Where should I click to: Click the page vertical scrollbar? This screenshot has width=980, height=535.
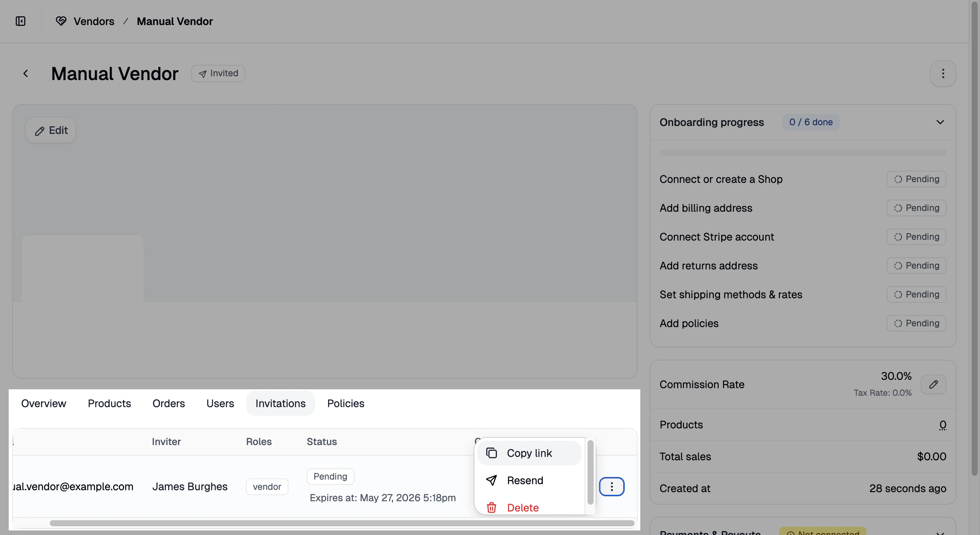click(974, 239)
